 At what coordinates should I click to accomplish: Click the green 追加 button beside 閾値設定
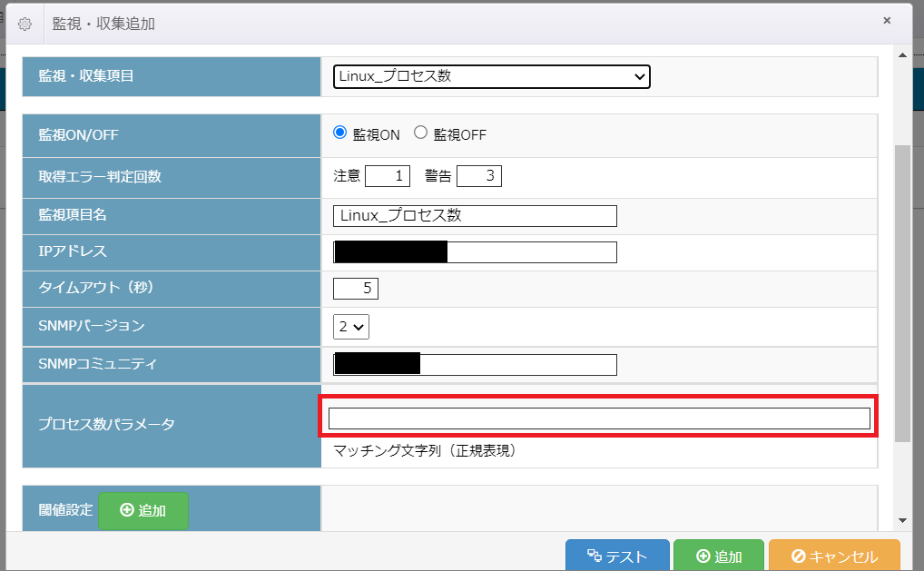click(x=143, y=510)
